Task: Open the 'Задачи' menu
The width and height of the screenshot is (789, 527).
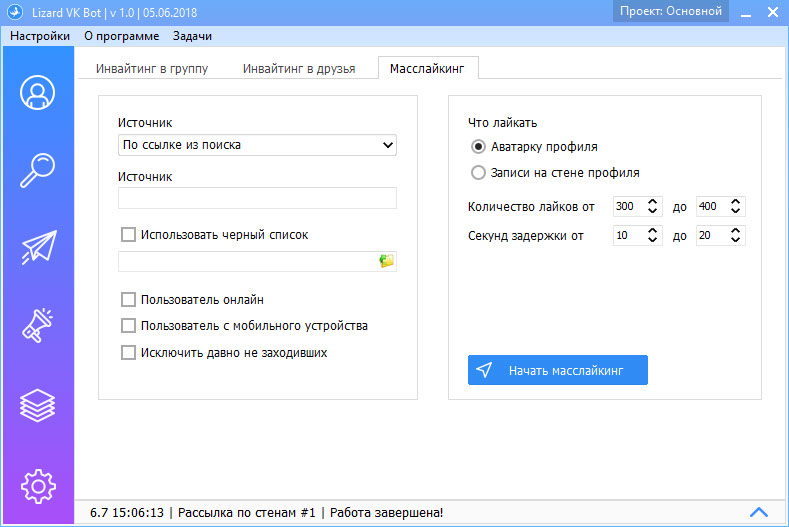Action: tap(192, 36)
